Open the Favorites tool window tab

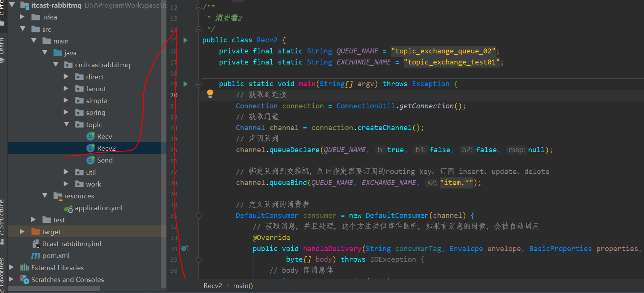coord(2,275)
